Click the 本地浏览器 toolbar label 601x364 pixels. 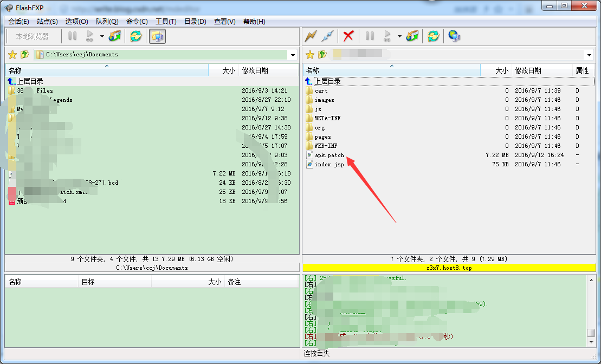tap(32, 36)
